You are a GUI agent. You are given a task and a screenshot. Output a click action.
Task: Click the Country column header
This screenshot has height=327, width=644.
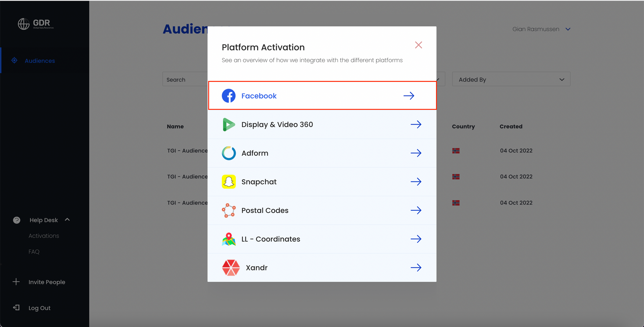pos(463,127)
